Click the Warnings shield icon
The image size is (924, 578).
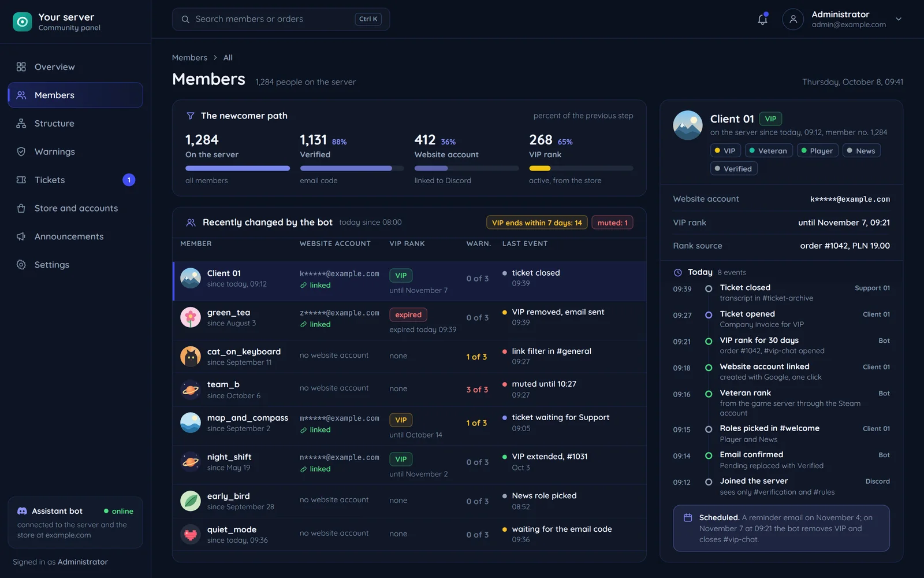tap(21, 151)
